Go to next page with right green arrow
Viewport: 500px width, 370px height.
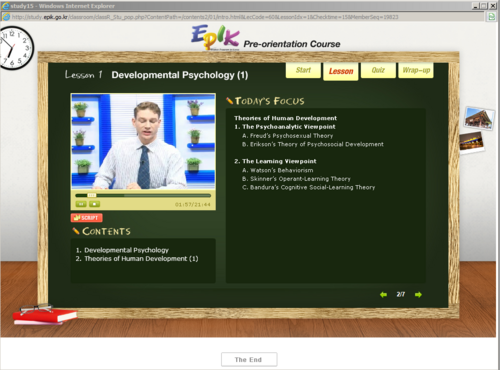click(418, 295)
